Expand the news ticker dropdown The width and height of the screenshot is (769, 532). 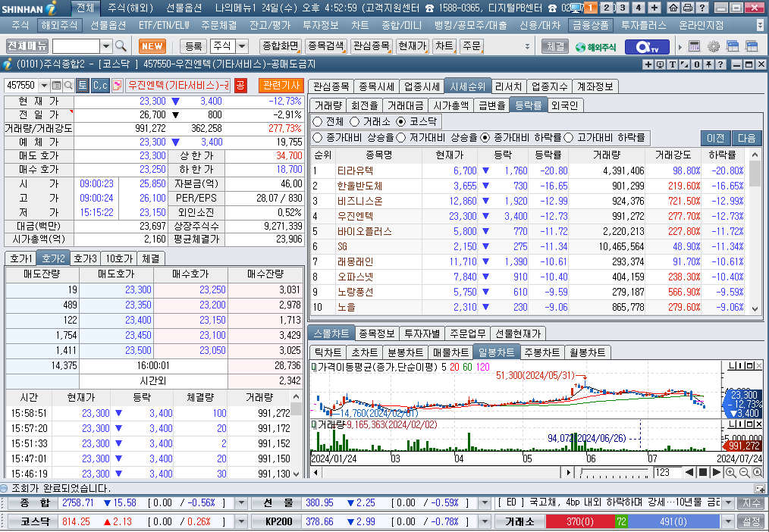point(728,502)
